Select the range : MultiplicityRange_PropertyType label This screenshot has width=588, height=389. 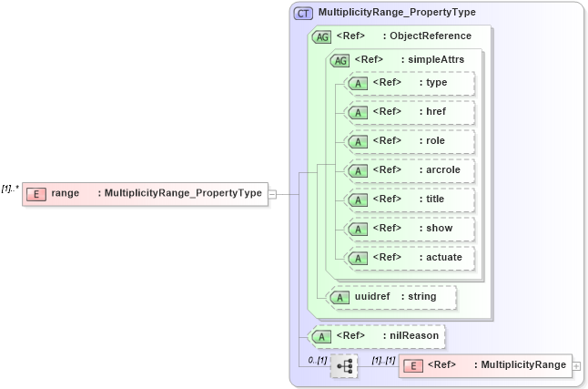pos(157,193)
